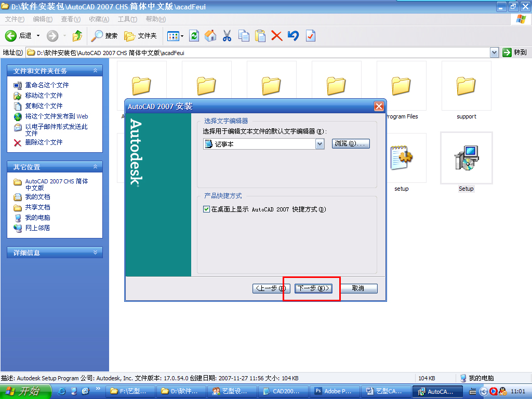Click the red Delete X icon
This screenshot has height=399, width=532.
[275, 36]
